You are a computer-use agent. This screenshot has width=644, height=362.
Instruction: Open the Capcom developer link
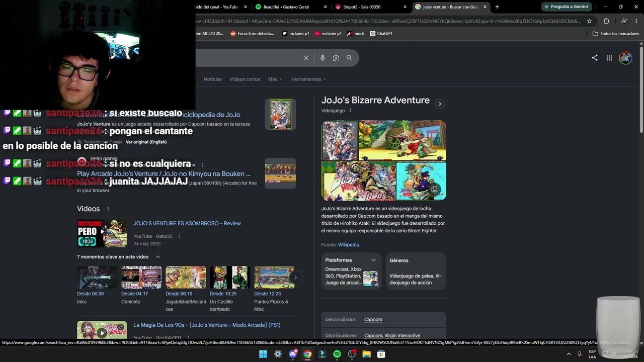click(x=373, y=320)
